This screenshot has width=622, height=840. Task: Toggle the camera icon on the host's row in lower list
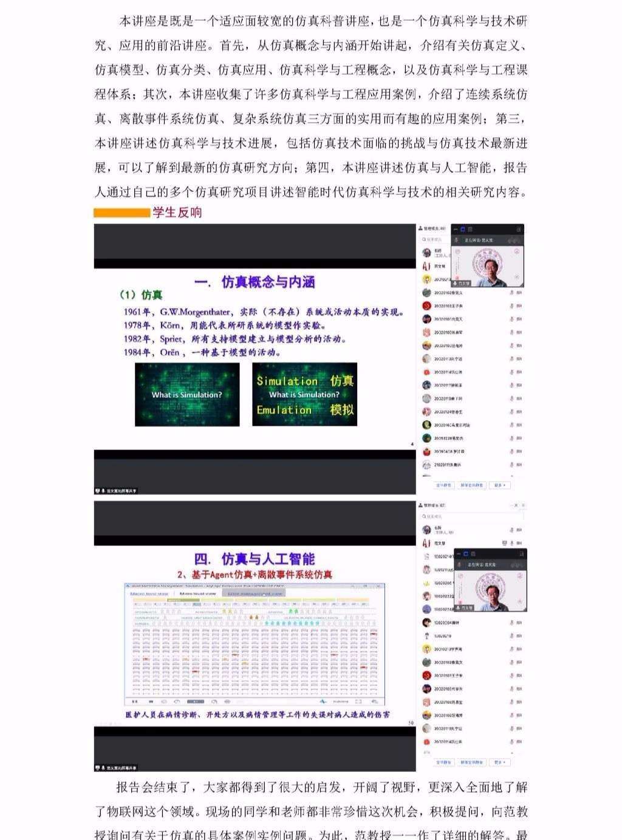[x=520, y=543]
